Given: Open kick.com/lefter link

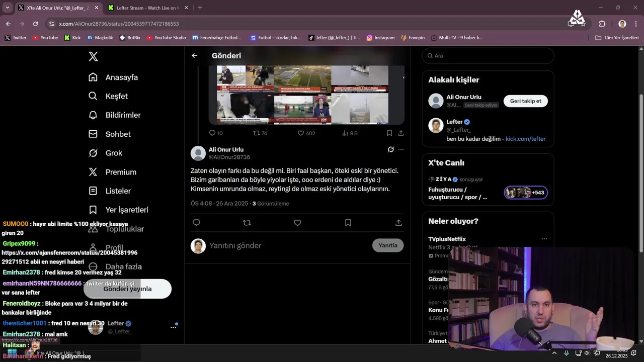Looking at the screenshot, I should (525, 139).
